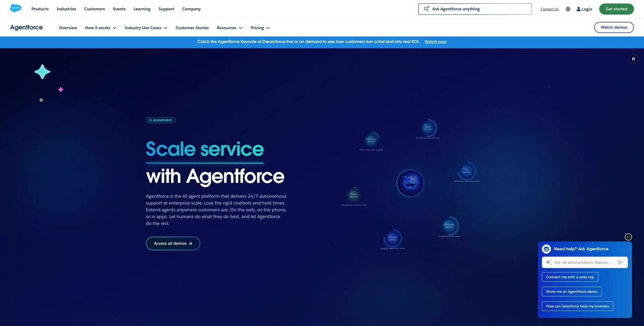
Task: Select the Customer Service node
Action: pos(449,226)
